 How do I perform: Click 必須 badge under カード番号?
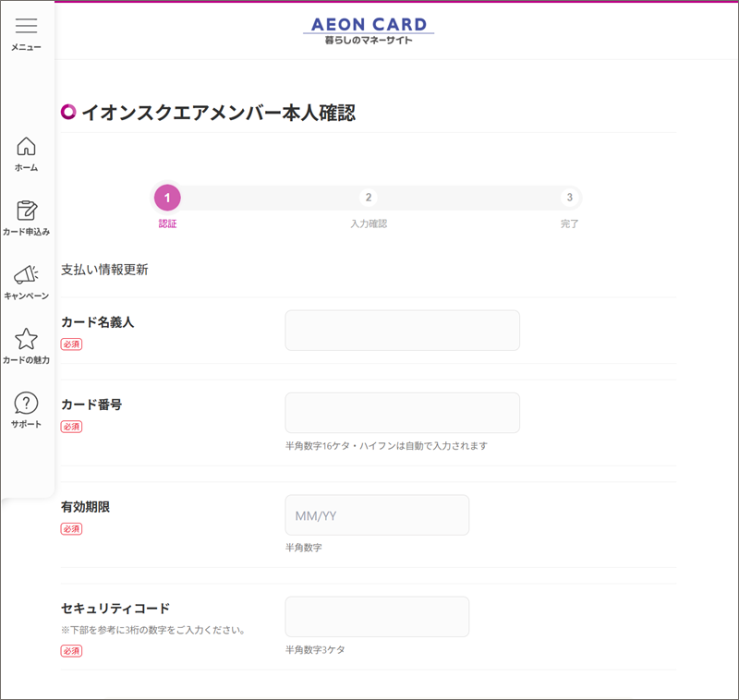pyautogui.click(x=71, y=427)
